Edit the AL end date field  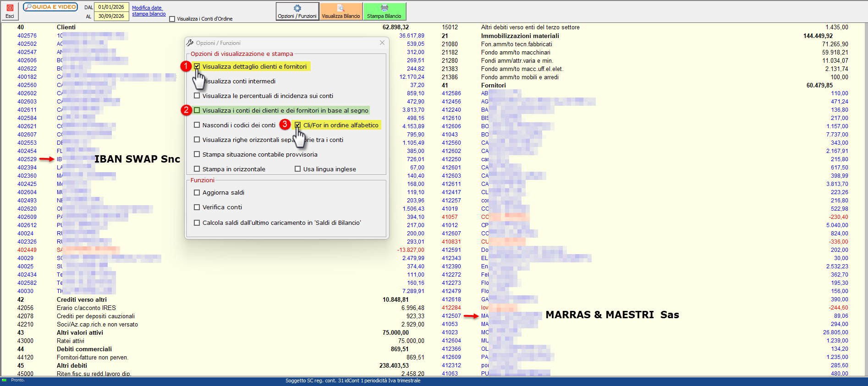(111, 16)
